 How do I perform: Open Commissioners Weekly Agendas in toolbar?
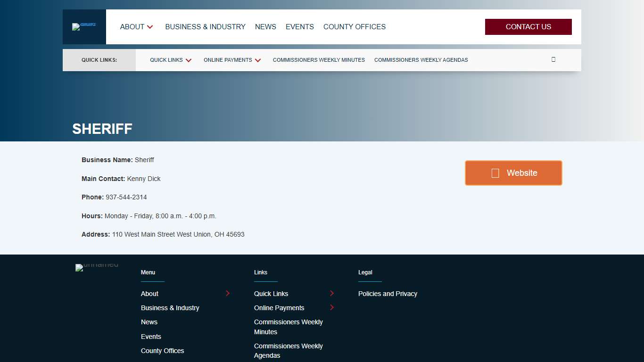pyautogui.click(x=421, y=60)
